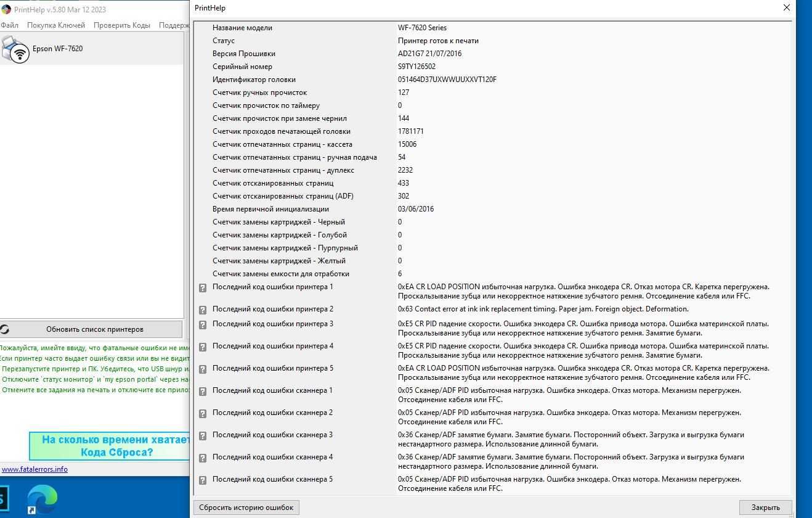
Task: Click manual feed page count 54
Action: click(402, 157)
